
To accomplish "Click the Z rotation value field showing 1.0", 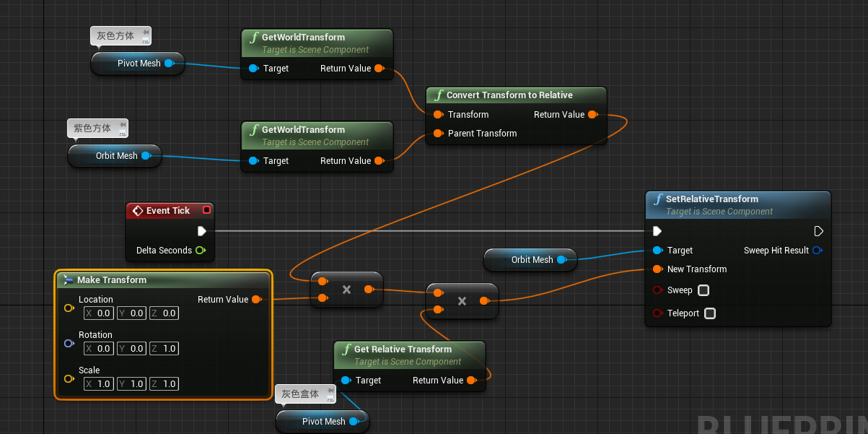I will coord(164,348).
